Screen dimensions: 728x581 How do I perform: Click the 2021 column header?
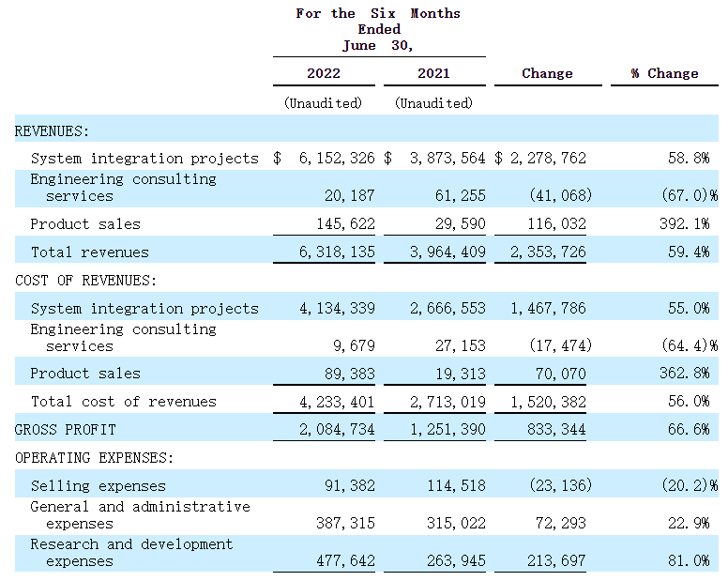pos(434,73)
